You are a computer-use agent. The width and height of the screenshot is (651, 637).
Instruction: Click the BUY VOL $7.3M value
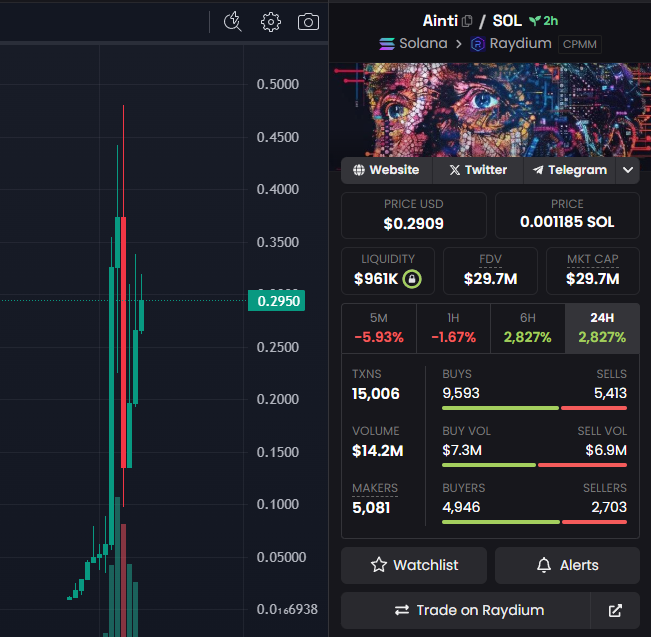tap(462, 450)
